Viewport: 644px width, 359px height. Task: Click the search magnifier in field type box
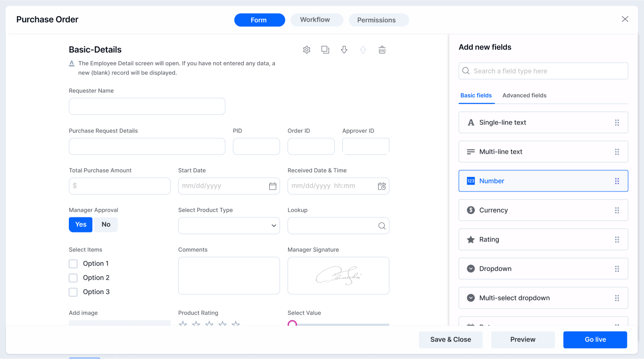click(466, 71)
